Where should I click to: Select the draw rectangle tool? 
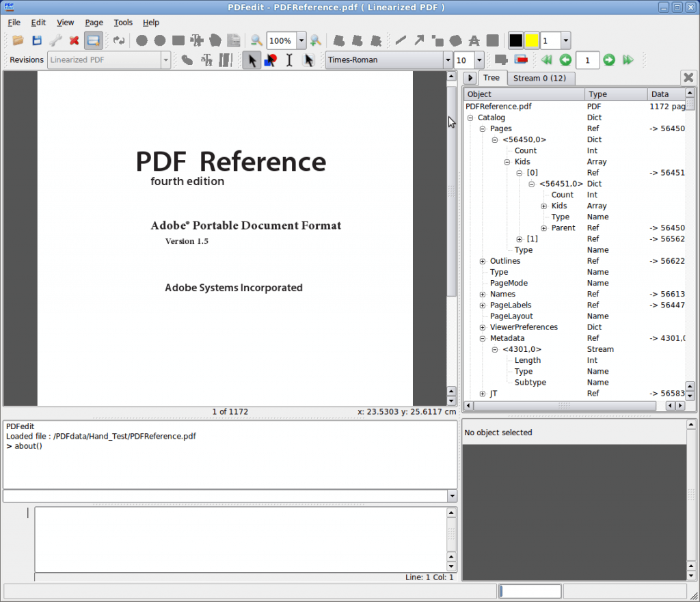(437, 40)
